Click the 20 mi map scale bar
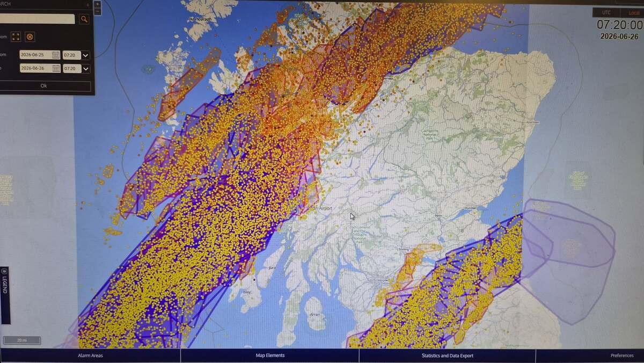Viewport: 644px width, 363px height. pos(21,340)
